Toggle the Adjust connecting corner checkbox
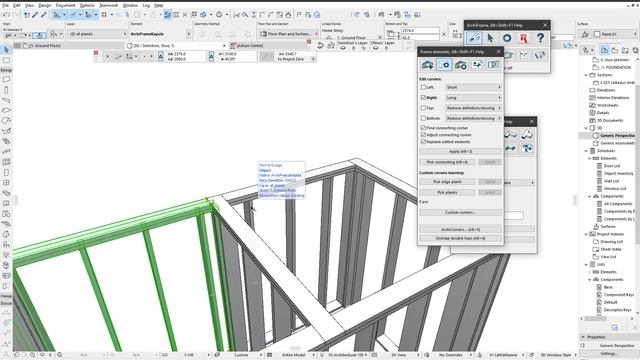The width and height of the screenshot is (640, 360). tap(423, 135)
